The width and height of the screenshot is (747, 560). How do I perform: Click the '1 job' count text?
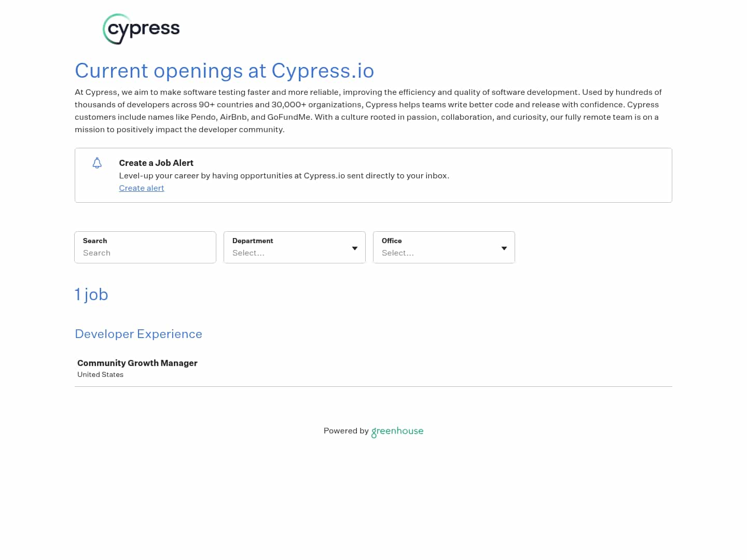(91, 295)
